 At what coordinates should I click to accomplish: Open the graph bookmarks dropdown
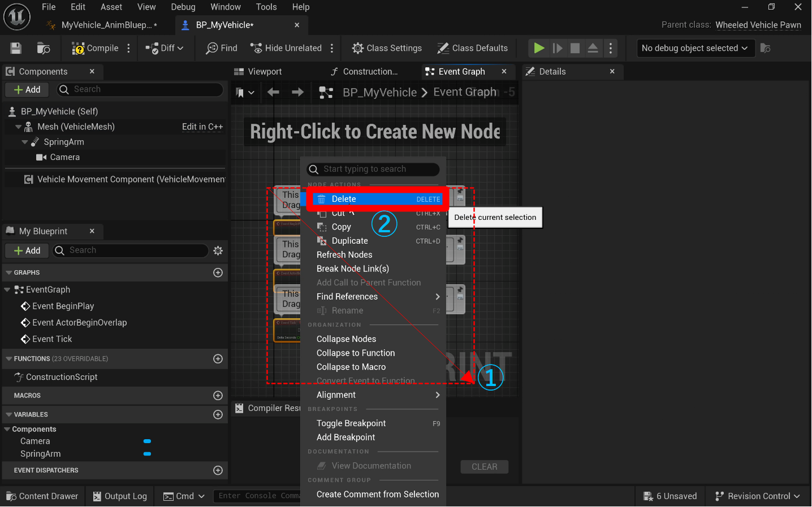tap(245, 92)
